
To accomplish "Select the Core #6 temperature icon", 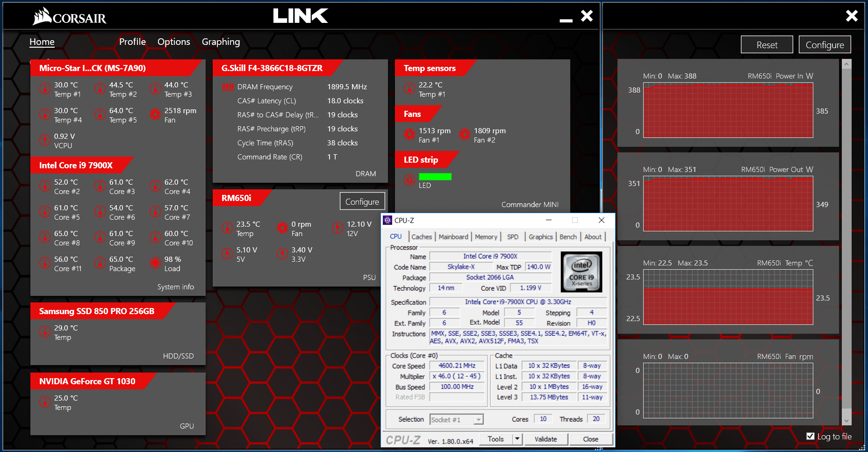I will [100, 212].
